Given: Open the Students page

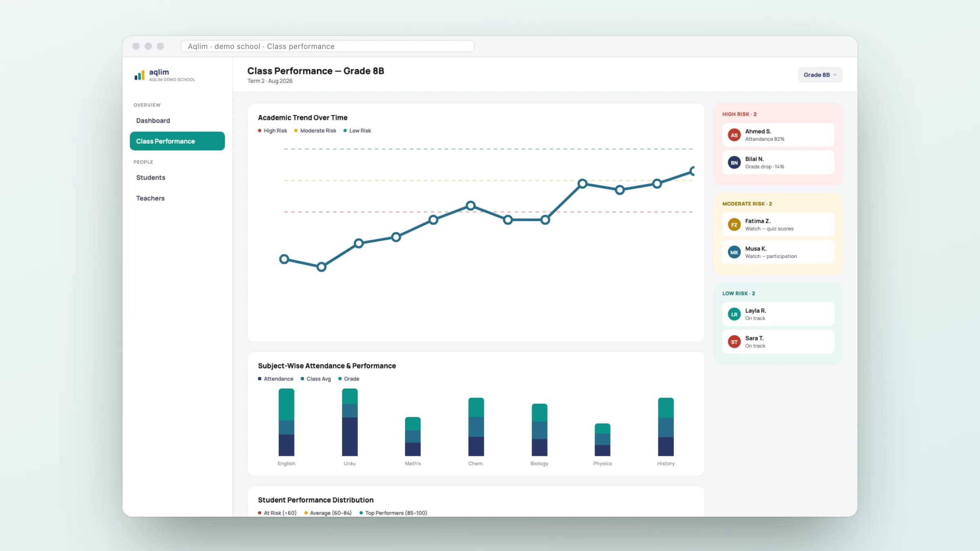Looking at the screenshot, I should coord(177,178).
